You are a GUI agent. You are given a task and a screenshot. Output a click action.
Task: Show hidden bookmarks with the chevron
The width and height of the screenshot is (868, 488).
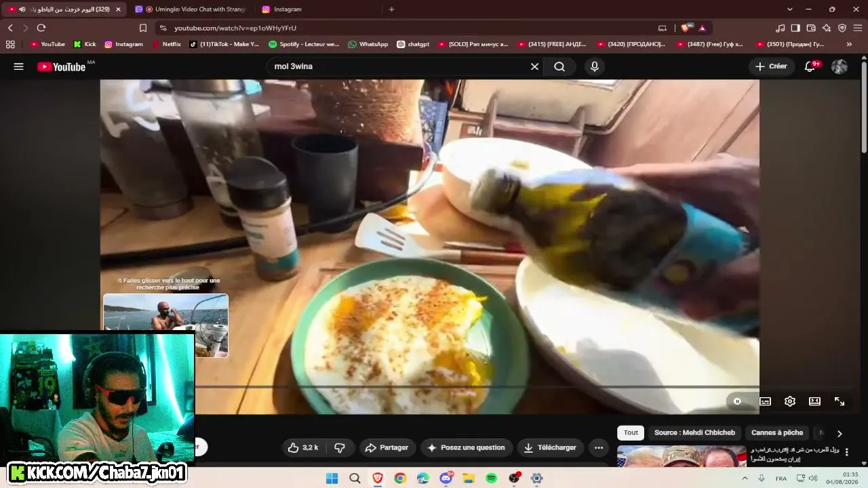point(850,44)
